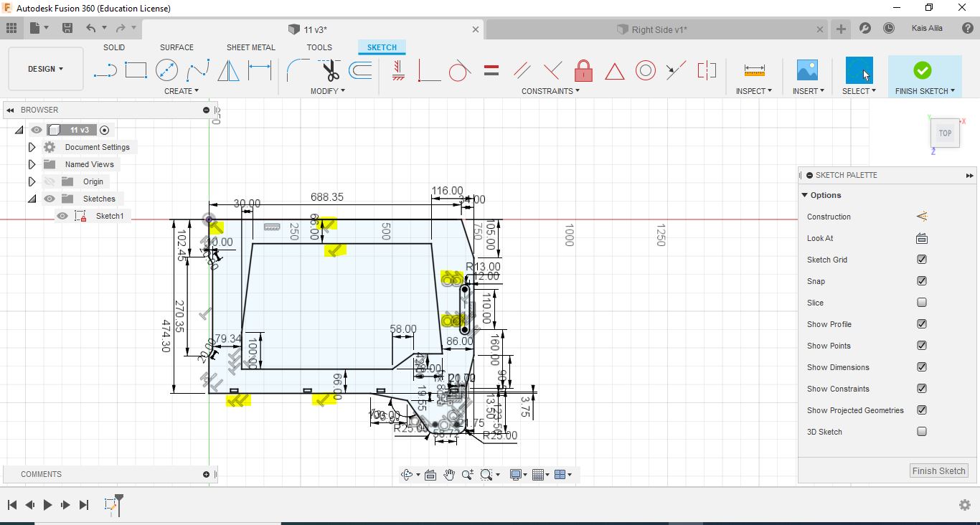Apply the Midpoint triangle constraint
Screen dimensions: 980x525
[614, 71]
